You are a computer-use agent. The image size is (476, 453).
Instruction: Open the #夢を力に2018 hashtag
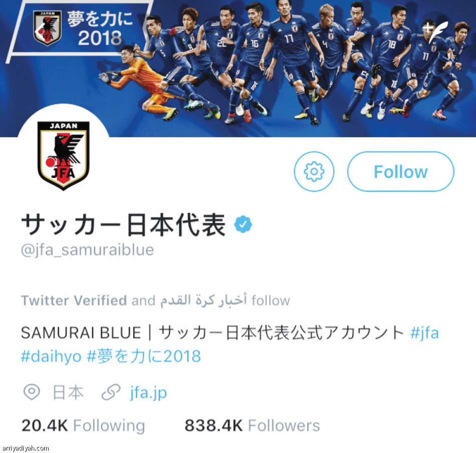click(x=144, y=356)
